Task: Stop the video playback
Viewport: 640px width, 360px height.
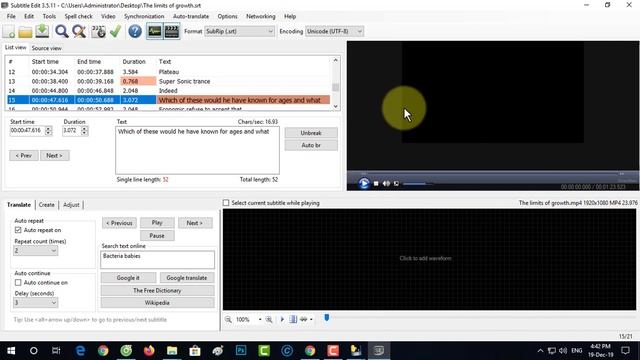Action: coord(376,184)
